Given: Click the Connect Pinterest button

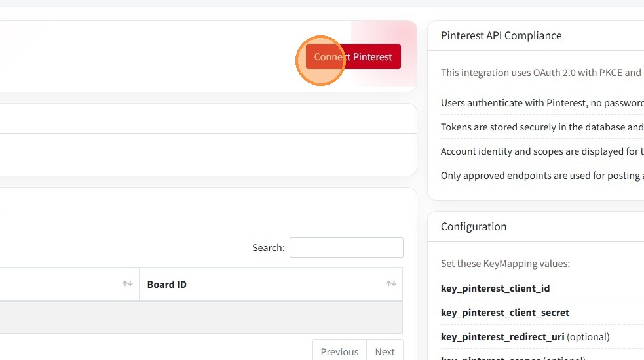Looking at the screenshot, I should pyautogui.click(x=353, y=57).
